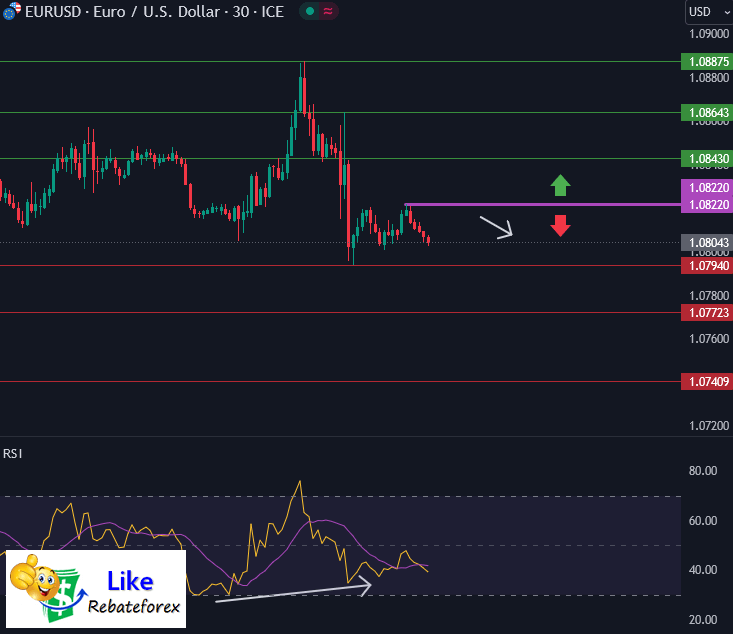Screen dimensions: 733x634
Task: Open the USD currency dropdown
Action: pos(709,12)
